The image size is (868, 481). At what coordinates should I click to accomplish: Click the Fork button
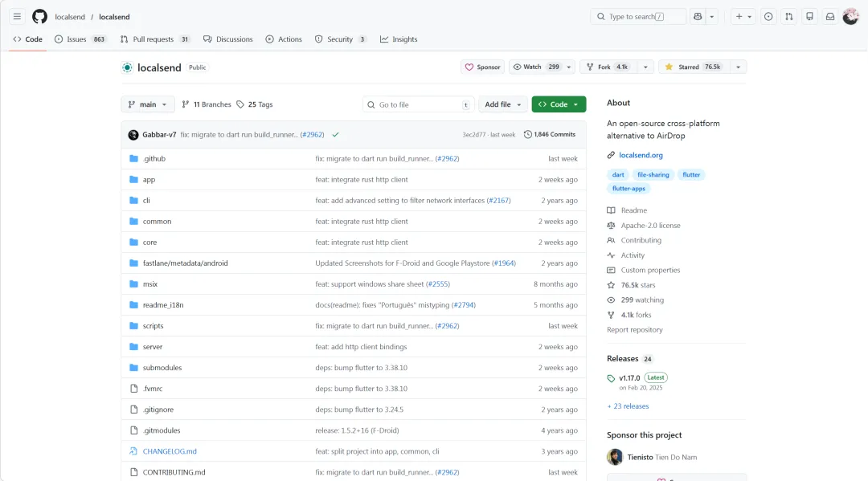[x=608, y=67]
